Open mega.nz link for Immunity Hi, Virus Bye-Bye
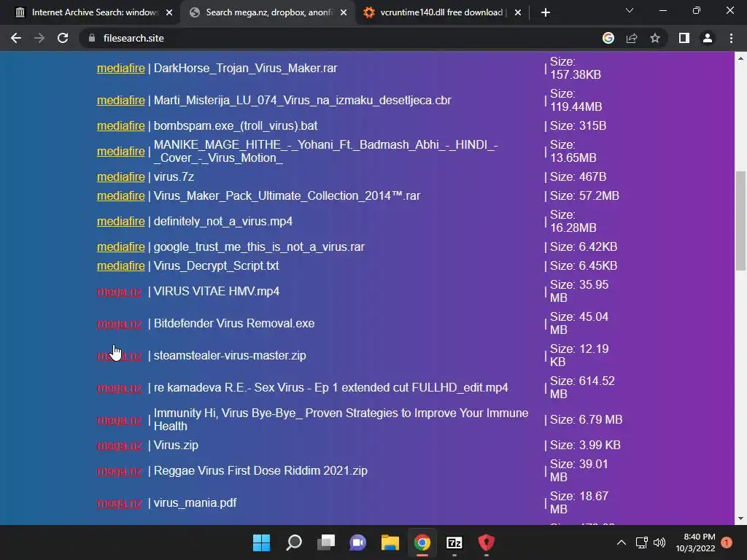This screenshot has height=560, width=747. coord(119,420)
